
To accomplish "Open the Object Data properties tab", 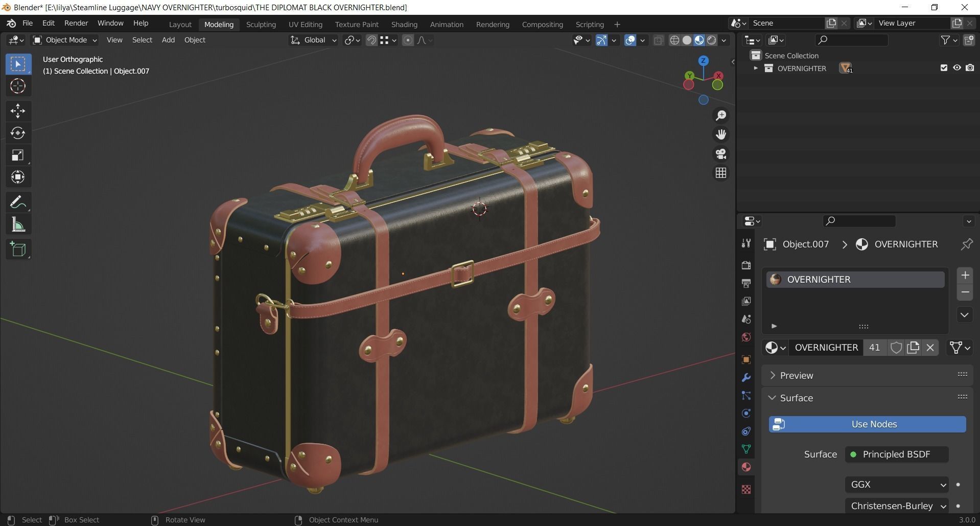I will (x=746, y=449).
